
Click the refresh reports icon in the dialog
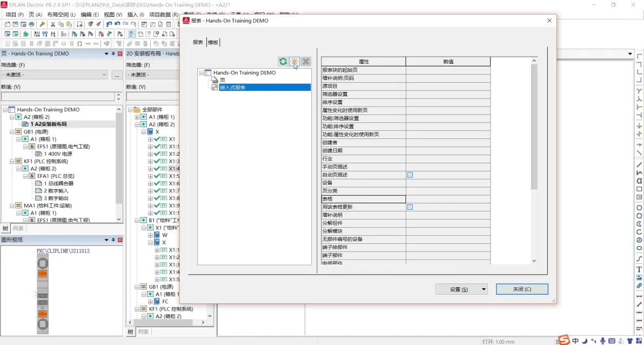283,62
